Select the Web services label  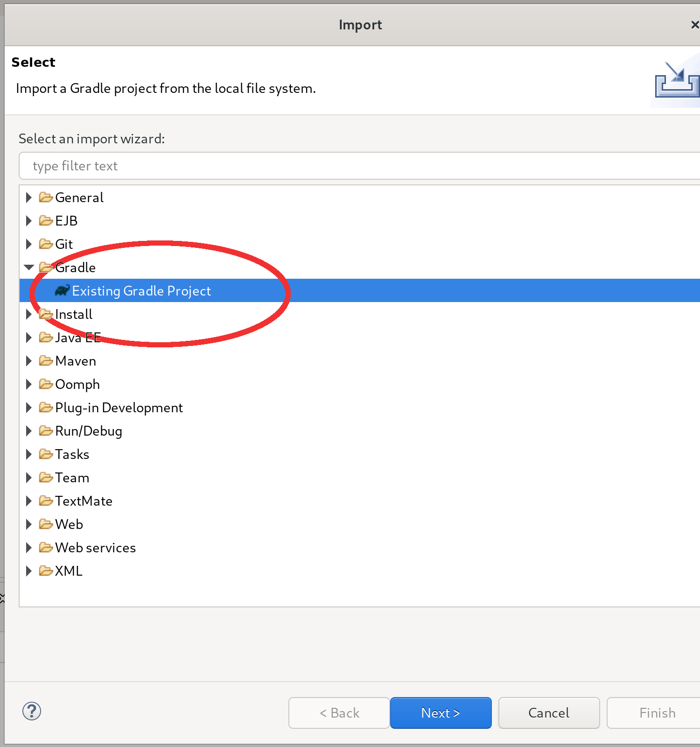click(x=96, y=548)
